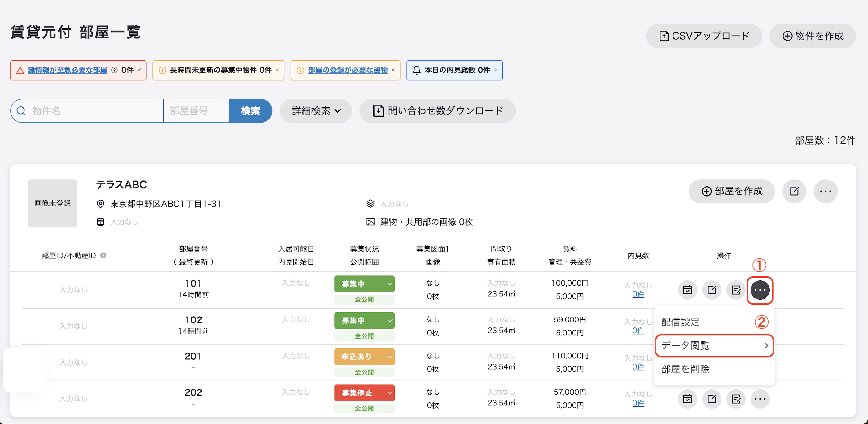
Task: Focus the 物件名 search field
Action: pos(87,111)
